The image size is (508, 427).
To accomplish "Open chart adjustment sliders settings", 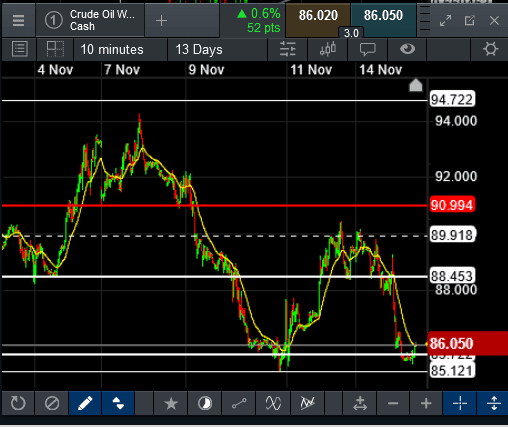I will [288, 49].
